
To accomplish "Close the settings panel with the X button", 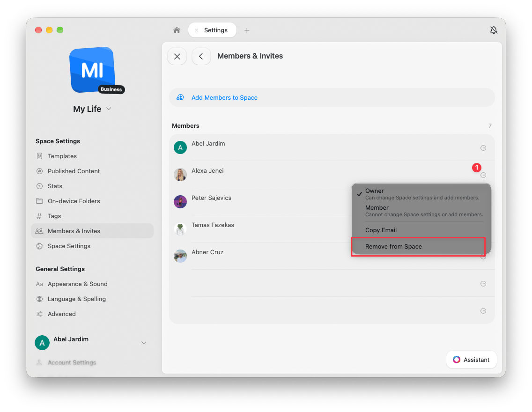I will tap(177, 56).
